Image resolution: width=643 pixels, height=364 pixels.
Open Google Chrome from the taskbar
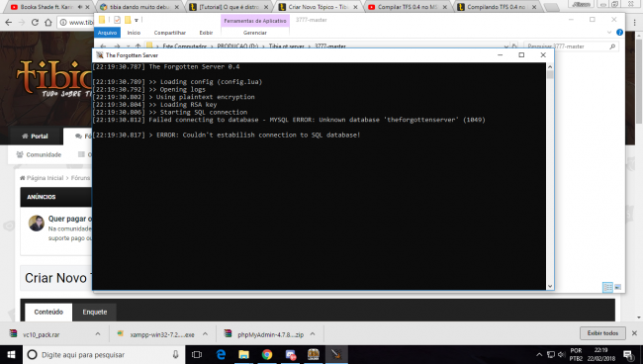coord(267,354)
